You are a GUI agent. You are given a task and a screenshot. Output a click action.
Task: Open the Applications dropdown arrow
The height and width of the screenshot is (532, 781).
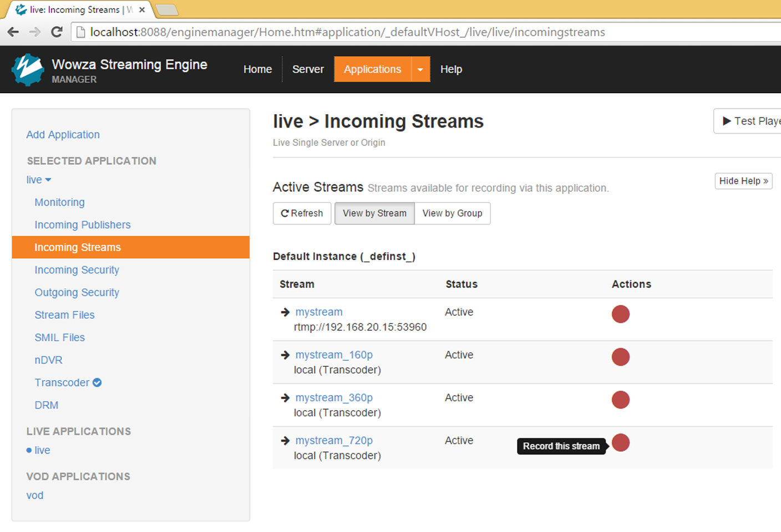pyautogui.click(x=420, y=69)
